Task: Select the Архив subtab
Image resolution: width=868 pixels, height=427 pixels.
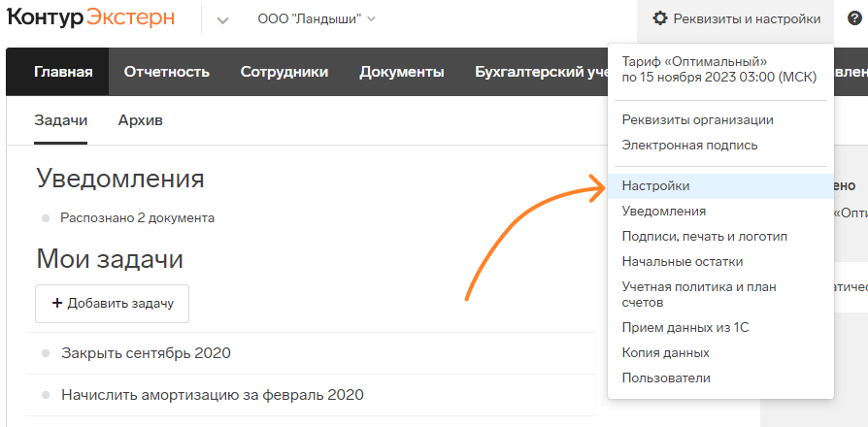Action: (x=141, y=120)
